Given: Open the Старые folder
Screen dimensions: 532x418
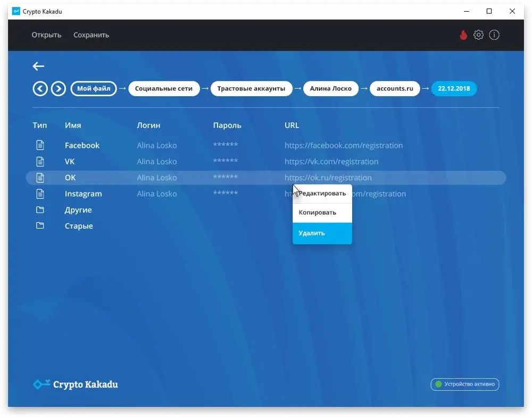Looking at the screenshot, I should pyautogui.click(x=79, y=226).
